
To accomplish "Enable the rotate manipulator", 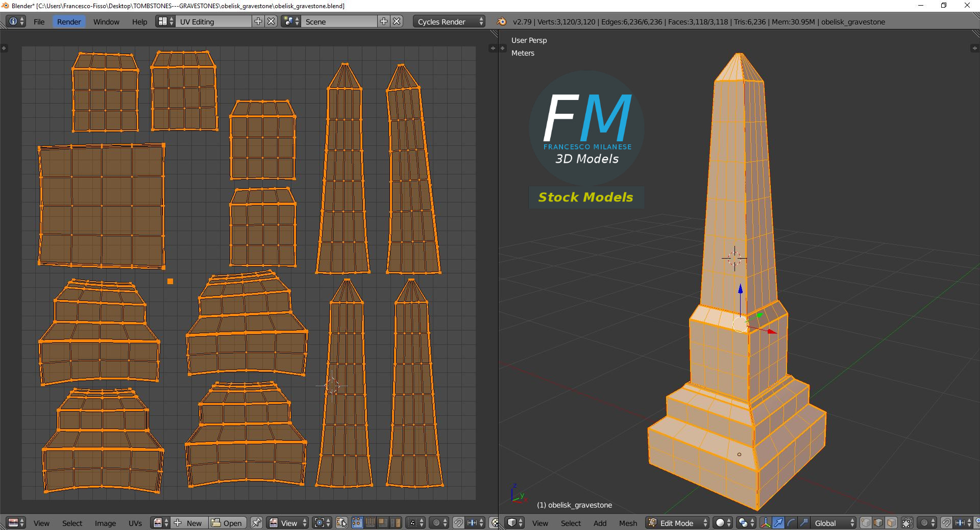I will pyautogui.click(x=791, y=523).
